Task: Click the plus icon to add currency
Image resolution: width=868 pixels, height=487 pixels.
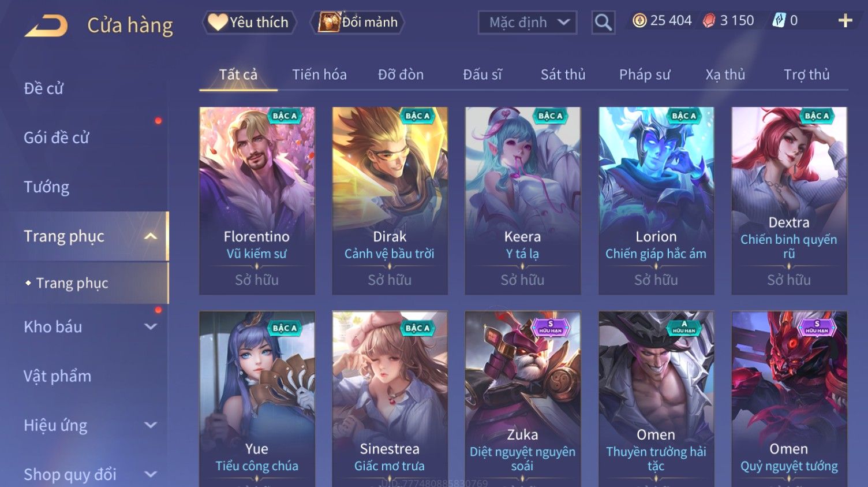Action: click(845, 21)
